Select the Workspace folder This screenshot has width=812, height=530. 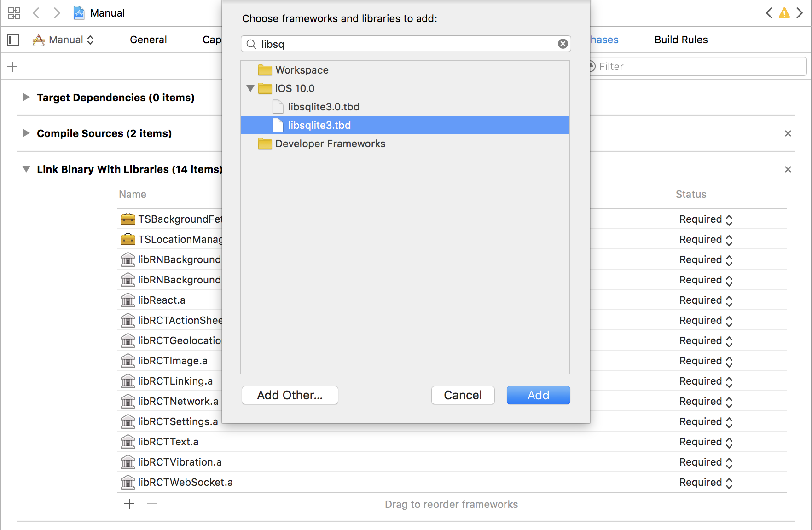click(405, 70)
